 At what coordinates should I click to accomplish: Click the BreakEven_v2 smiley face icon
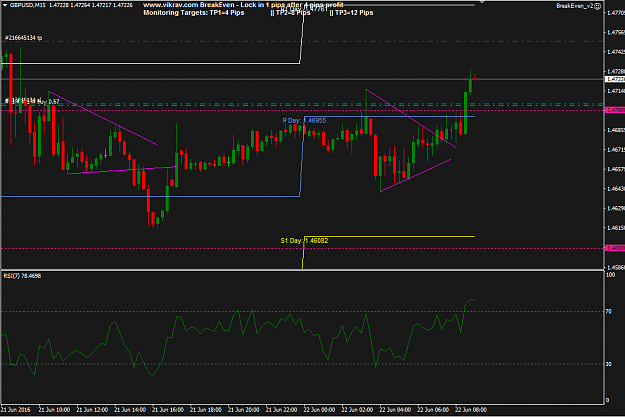(x=597, y=6)
